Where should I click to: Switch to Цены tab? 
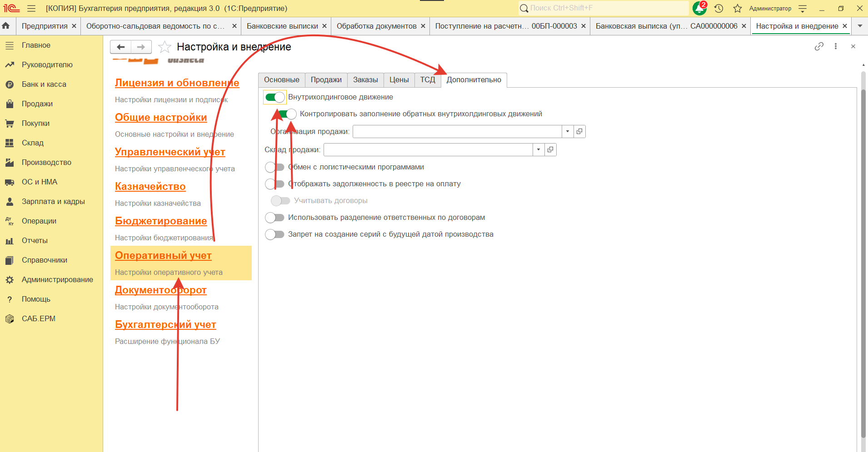coord(399,80)
